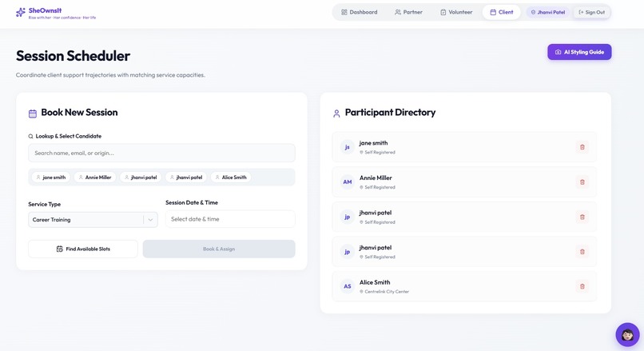Screen dimensions: 644x351
Task: Focus the candidate search field
Action: click(161, 153)
